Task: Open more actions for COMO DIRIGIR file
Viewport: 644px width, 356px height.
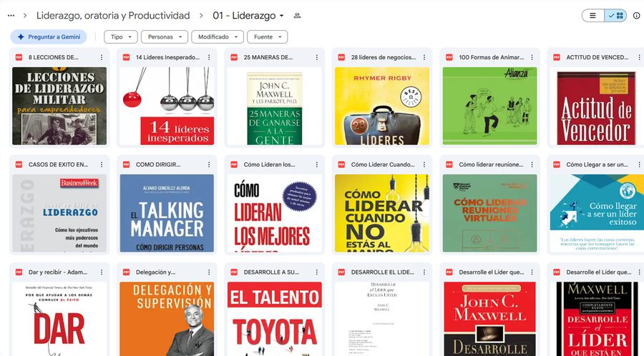Action: (x=209, y=164)
